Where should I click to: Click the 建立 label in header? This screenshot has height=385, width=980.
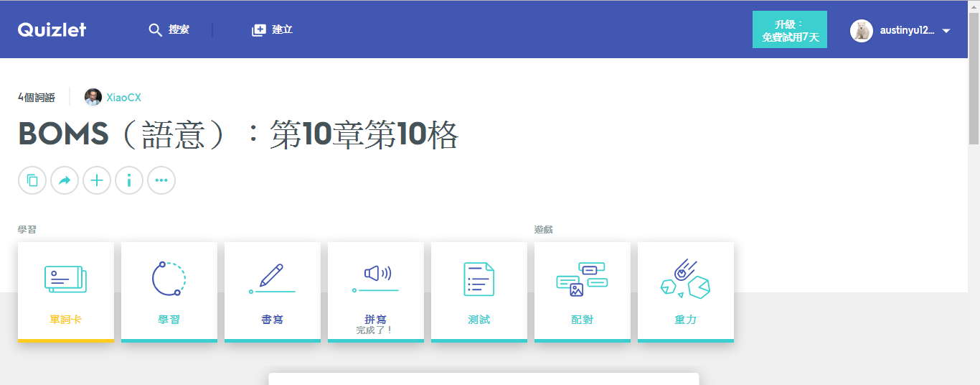(x=282, y=30)
